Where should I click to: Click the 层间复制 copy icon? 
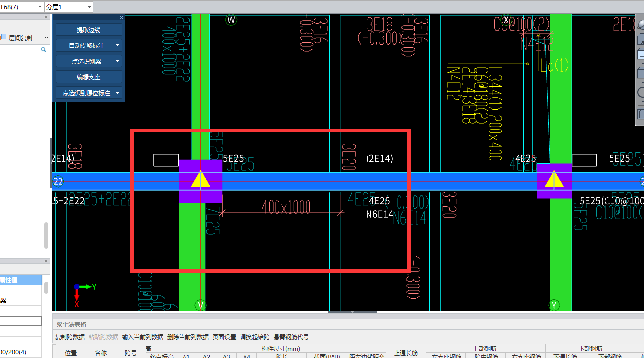[x=3, y=38]
